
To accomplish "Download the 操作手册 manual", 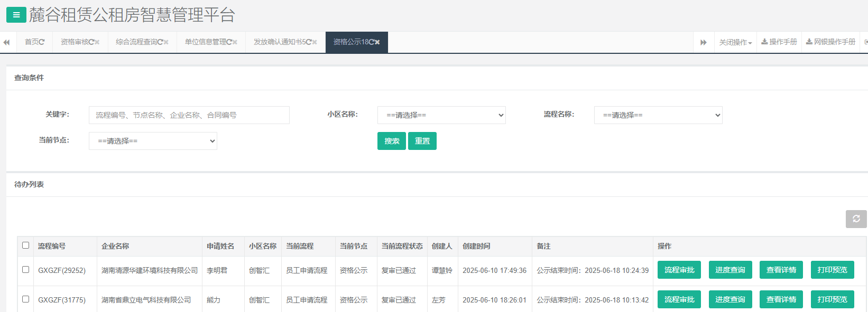I will click(779, 42).
